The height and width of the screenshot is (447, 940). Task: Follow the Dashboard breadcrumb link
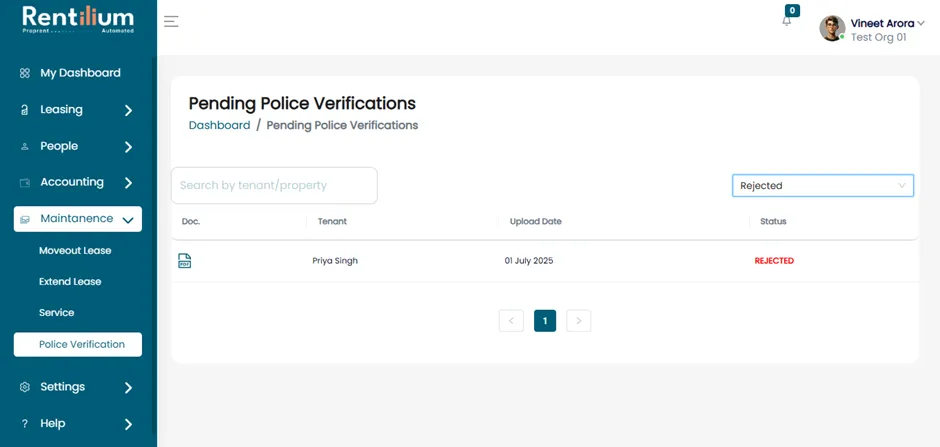(x=219, y=125)
